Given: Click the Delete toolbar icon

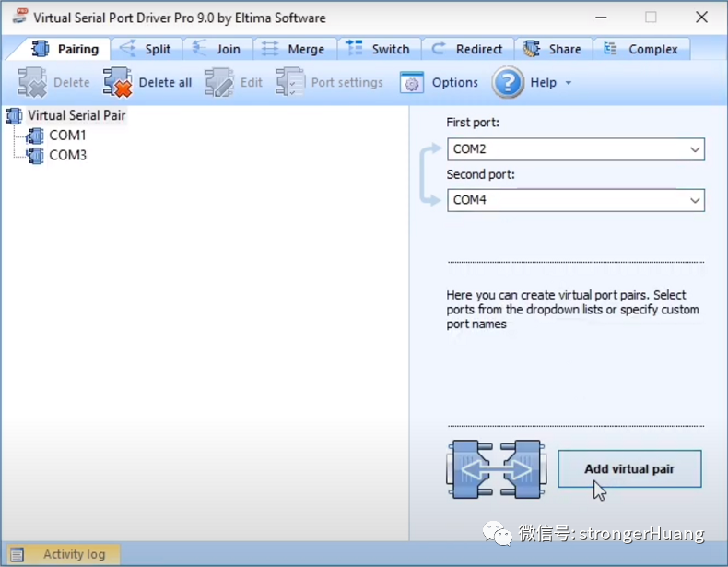Looking at the screenshot, I should [x=32, y=82].
